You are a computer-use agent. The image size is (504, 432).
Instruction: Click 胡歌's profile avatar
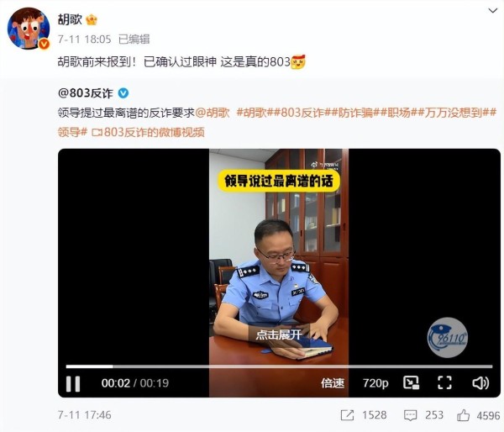[29, 29]
